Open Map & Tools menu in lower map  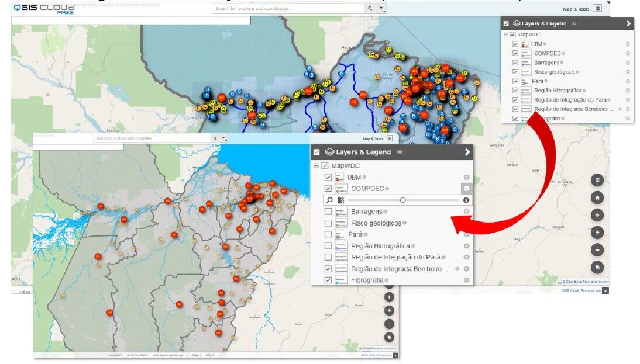377,138
